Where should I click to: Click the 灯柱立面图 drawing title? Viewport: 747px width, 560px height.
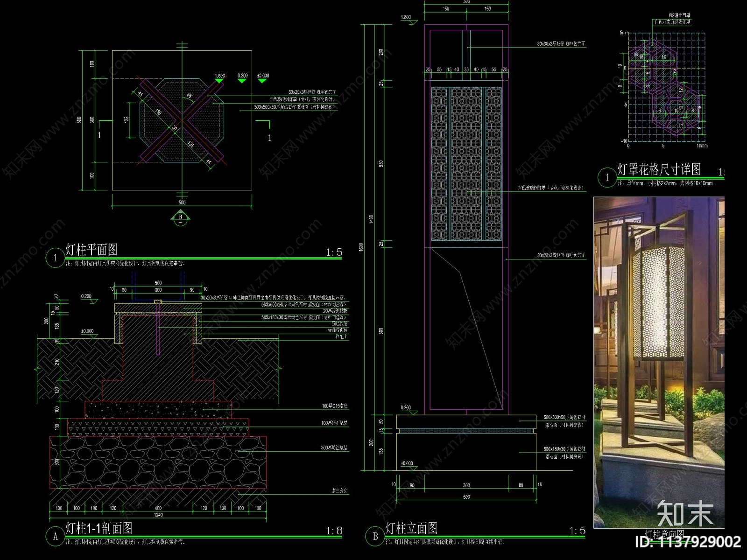[x=411, y=528]
